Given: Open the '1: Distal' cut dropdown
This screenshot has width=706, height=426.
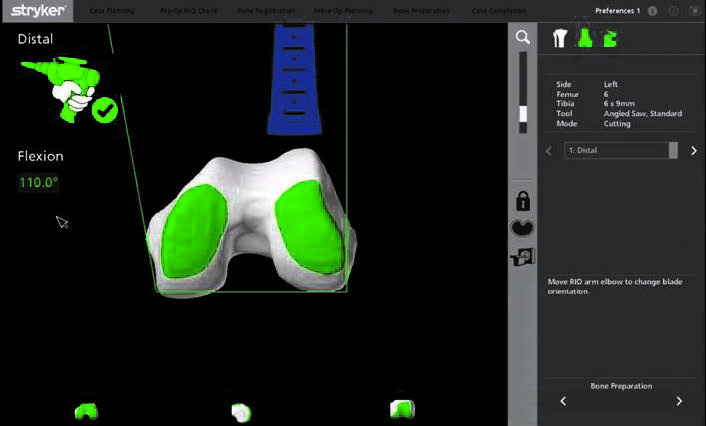Looking at the screenshot, I should [621, 150].
